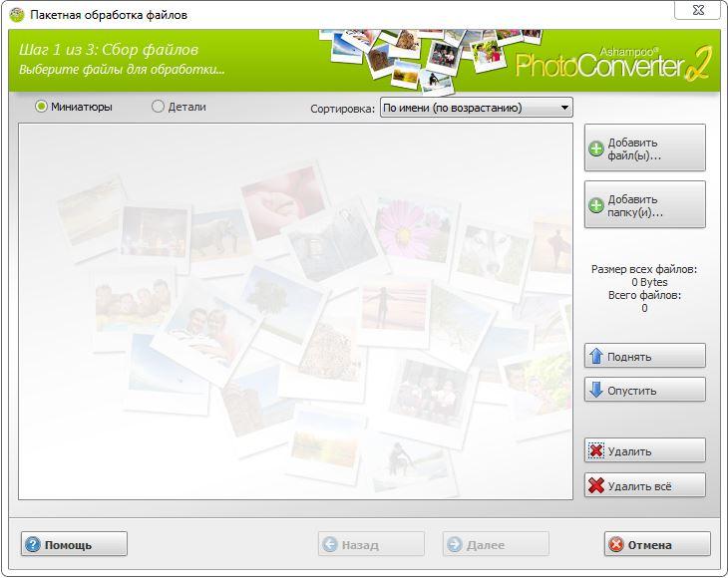The height and width of the screenshot is (578, 728).
Task: Click the app icon in the title bar
Action: click(17, 14)
